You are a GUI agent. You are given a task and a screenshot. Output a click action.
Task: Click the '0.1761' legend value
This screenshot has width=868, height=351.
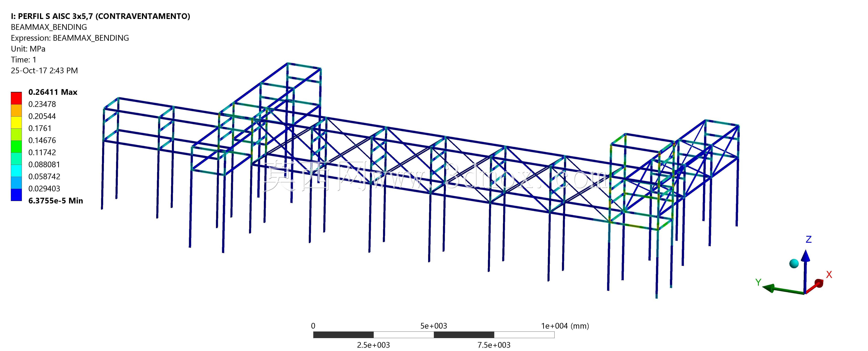click(40, 128)
